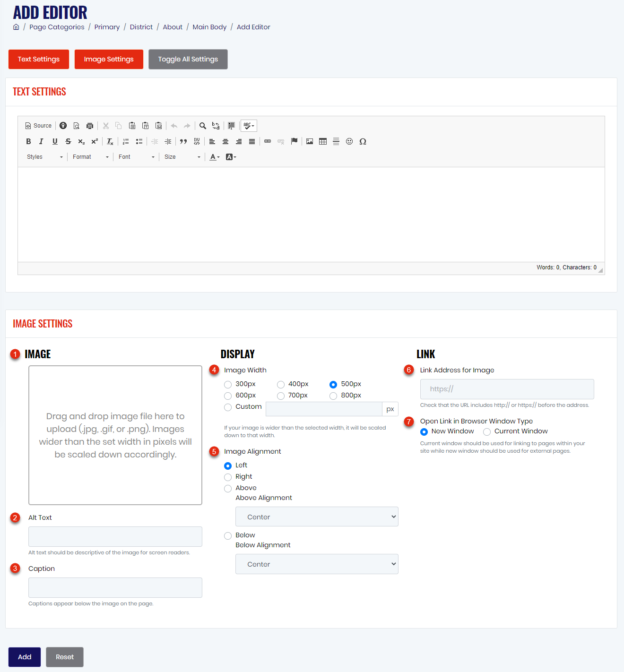
Task: Click the Paste clipboard icon
Action: tap(132, 126)
